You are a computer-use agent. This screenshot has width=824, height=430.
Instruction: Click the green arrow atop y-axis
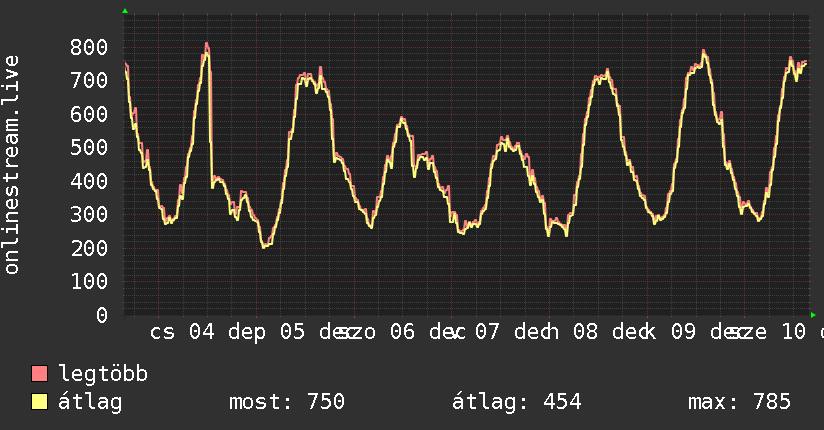click(125, 11)
